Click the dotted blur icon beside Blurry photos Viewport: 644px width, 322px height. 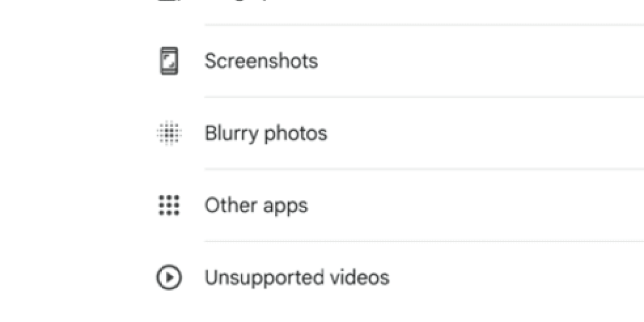coord(169,133)
